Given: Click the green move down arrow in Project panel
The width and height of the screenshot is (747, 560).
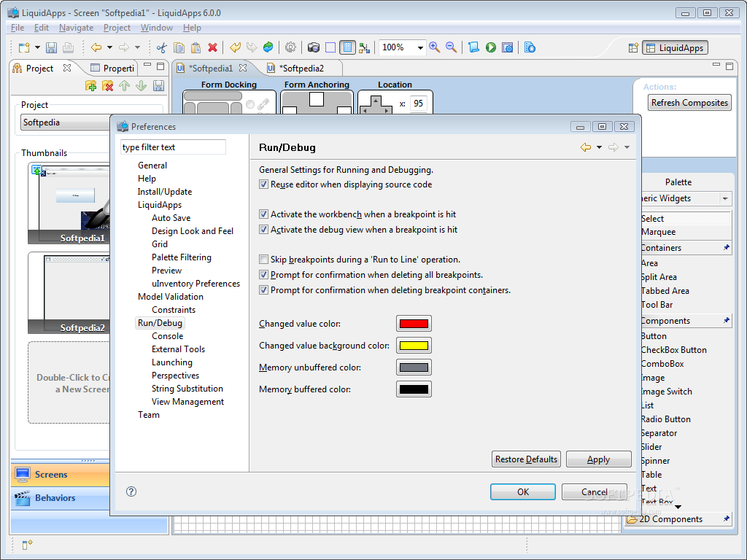Looking at the screenshot, I should click(x=141, y=86).
